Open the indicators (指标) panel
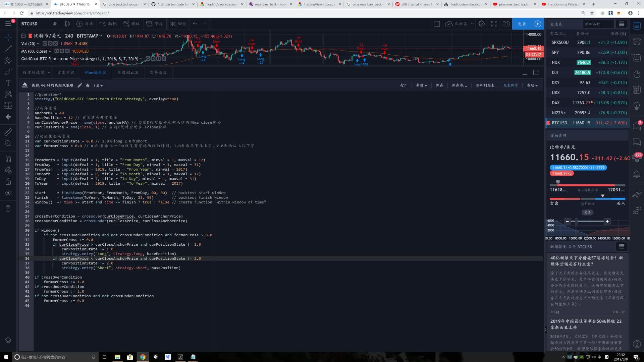 pyautogui.click(x=107, y=24)
